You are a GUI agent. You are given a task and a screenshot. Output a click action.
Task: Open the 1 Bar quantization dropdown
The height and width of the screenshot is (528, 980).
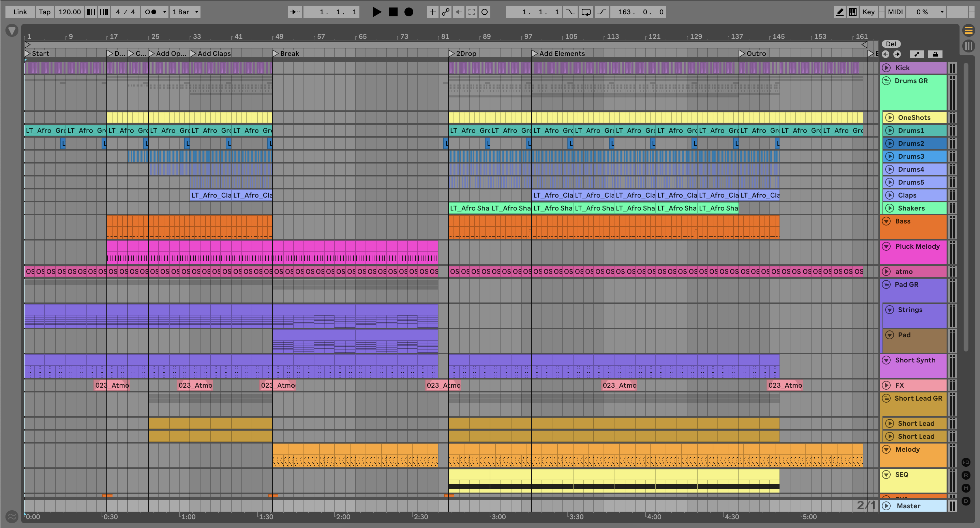185,12
